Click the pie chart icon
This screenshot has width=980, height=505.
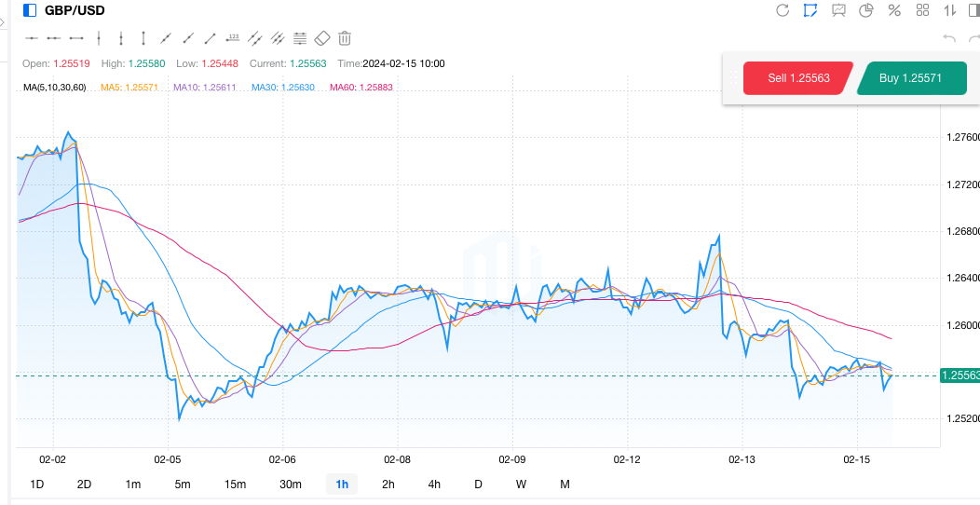pyautogui.click(x=866, y=10)
